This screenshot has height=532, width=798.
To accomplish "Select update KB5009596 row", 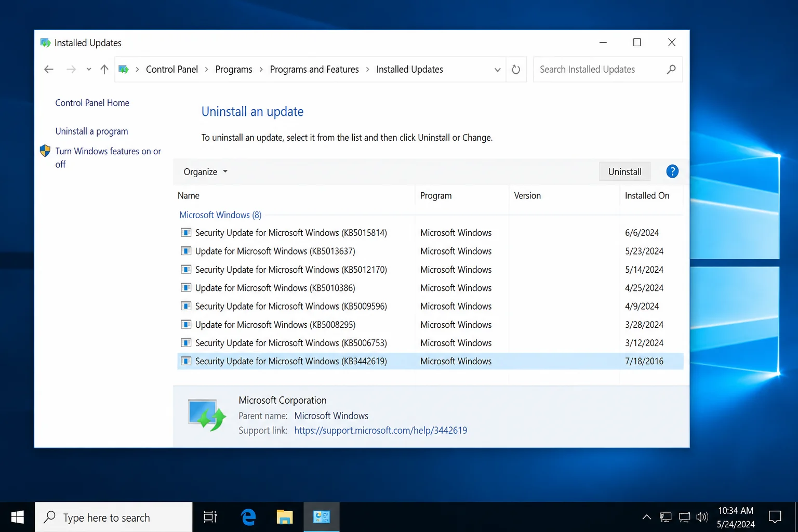I will pos(430,307).
